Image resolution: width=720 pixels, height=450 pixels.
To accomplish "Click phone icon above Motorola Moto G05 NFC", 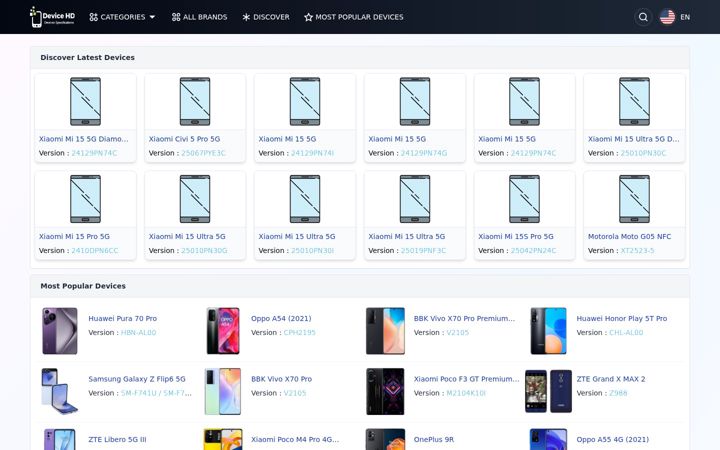I will click(634, 199).
